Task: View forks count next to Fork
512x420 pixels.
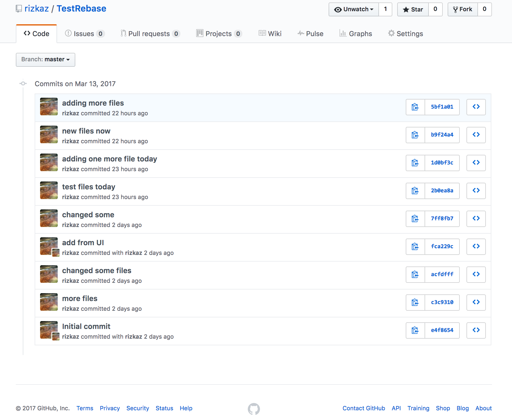Action: pyautogui.click(x=485, y=9)
